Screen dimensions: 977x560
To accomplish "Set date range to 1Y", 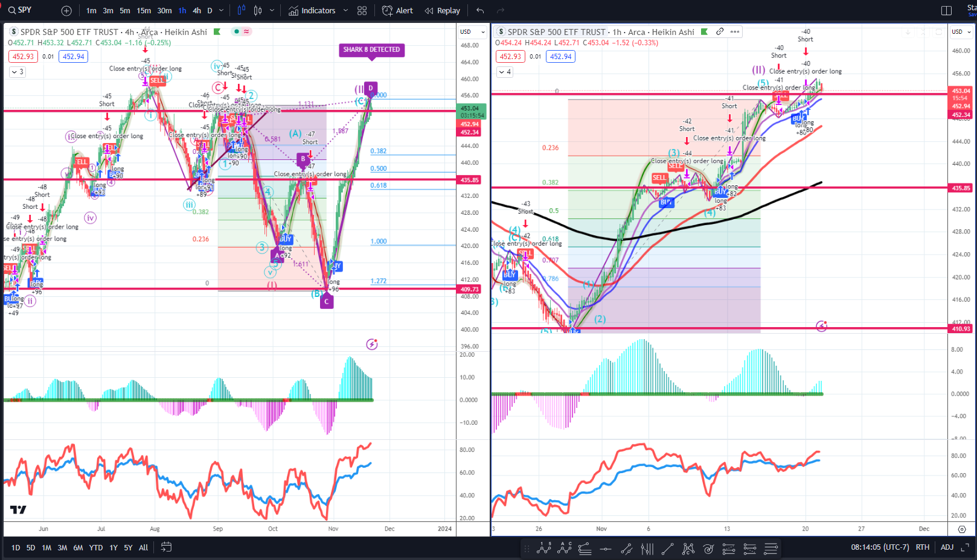I will pos(114,548).
